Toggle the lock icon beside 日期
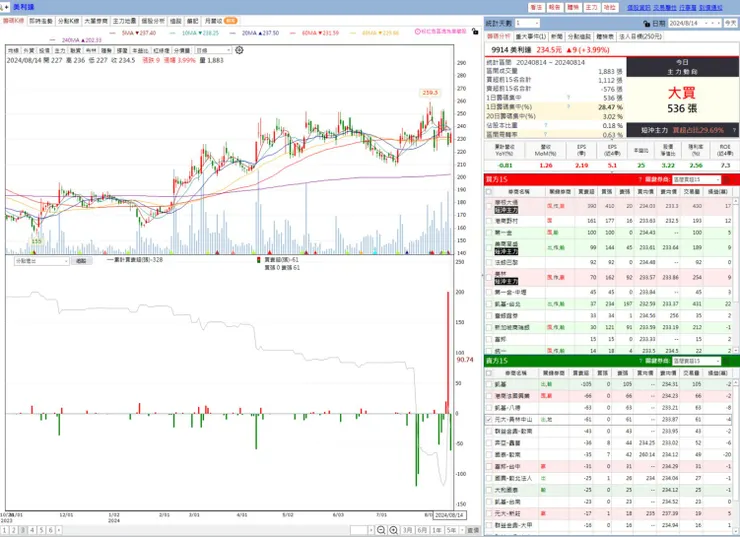740x537 pixels. point(647,23)
